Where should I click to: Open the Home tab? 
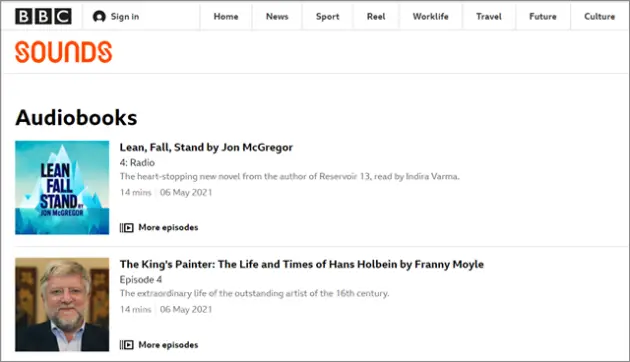point(226,16)
